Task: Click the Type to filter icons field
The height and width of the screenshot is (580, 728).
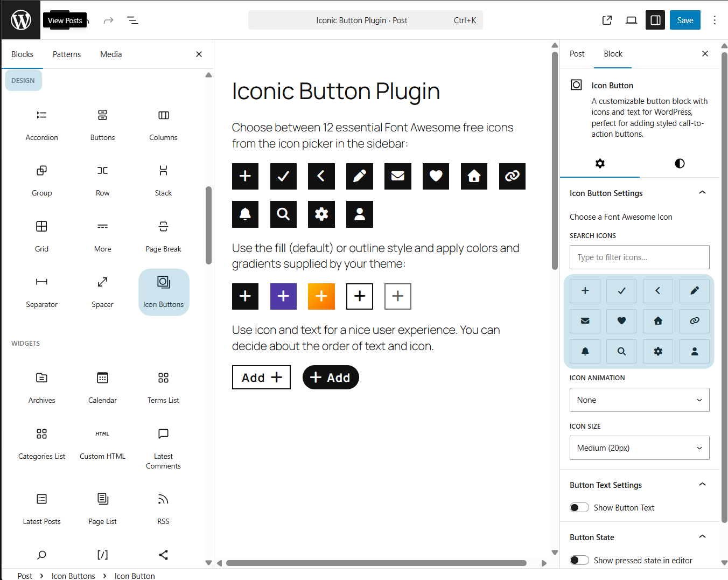Action: 639,257
